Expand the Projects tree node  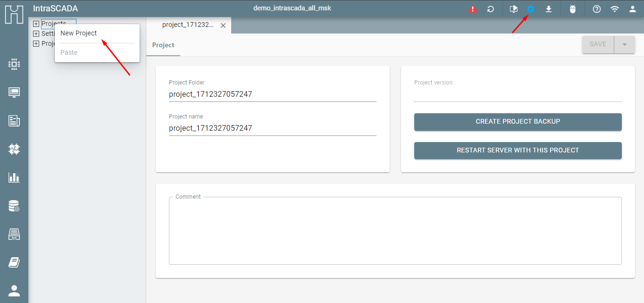click(36, 24)
